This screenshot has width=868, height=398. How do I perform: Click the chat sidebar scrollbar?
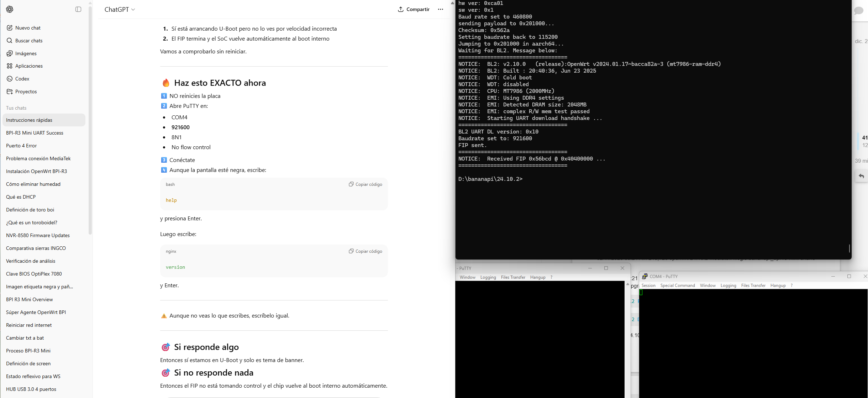[x=90, y=121]
